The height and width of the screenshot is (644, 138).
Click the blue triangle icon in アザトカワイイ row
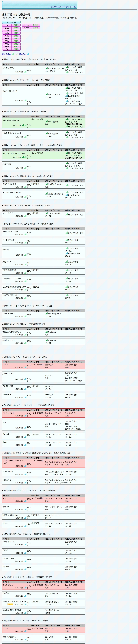25,545
